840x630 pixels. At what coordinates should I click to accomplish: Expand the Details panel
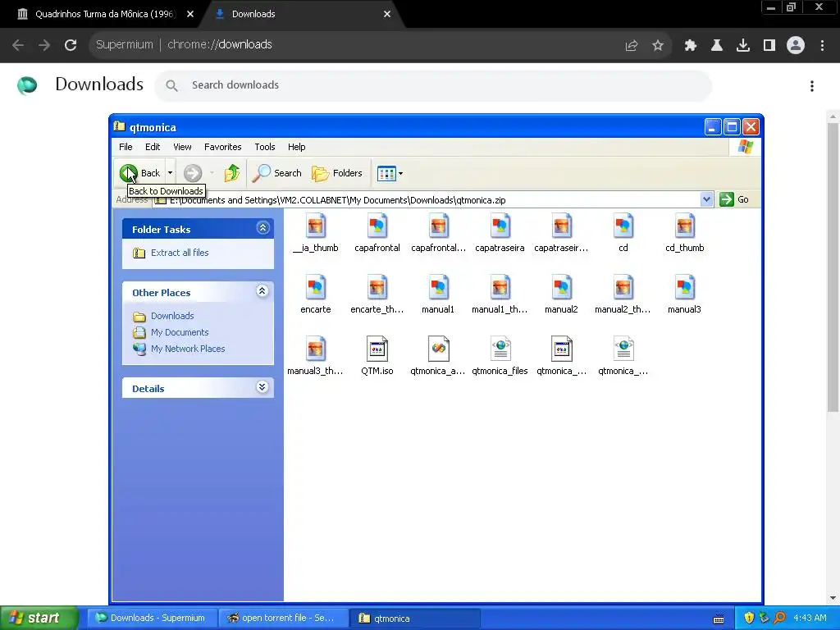262,387
